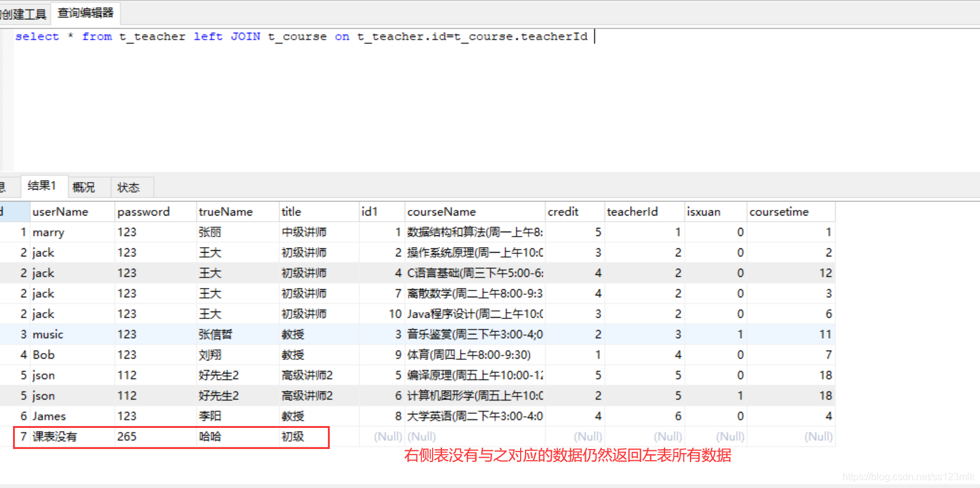This screenshot has width=980, height=488.
Task: Select the James userName cell
Action: (x=73, y=416)
